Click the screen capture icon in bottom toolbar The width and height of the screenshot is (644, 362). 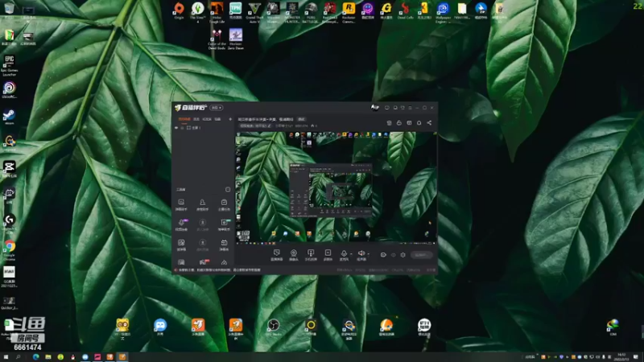276,255
